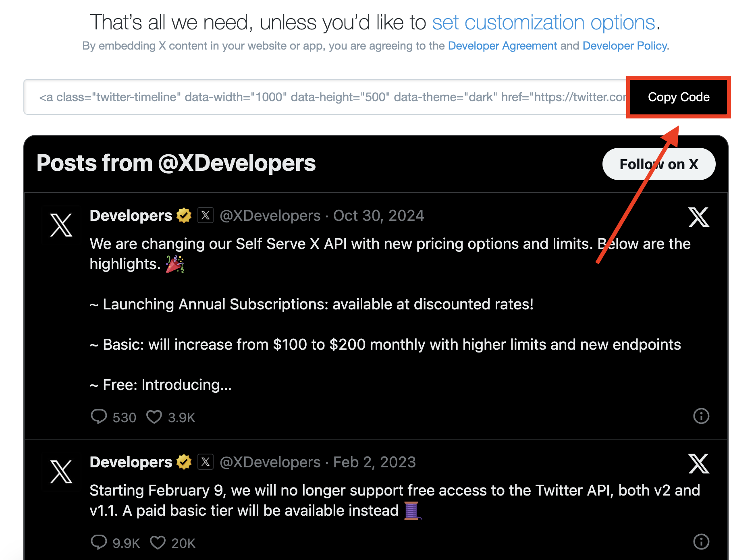Click verified gold badge on Feb 2 post
The height and width of the screenshot is (560, 756).
[x=184, y=462]
